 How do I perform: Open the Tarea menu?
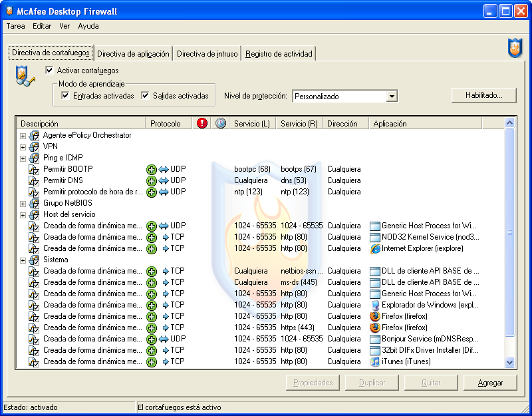click(15, 26)
